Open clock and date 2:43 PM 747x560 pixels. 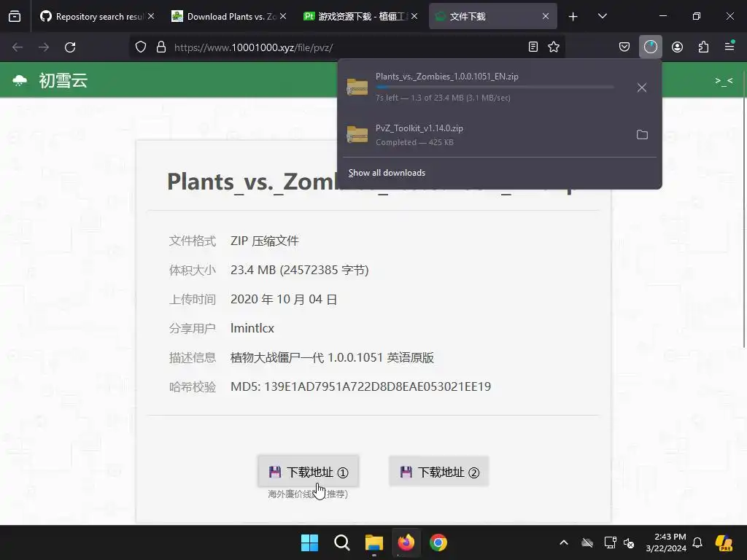click(x=666, y=542)
